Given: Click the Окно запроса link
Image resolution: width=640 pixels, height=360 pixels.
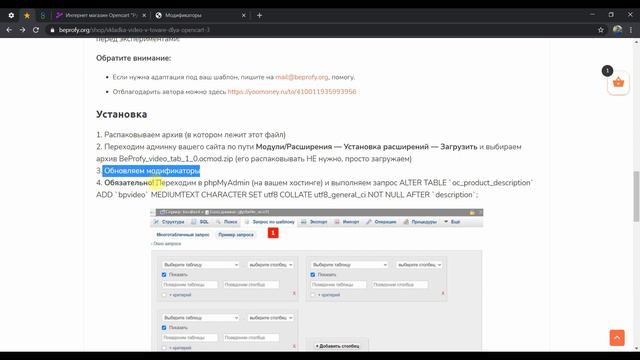Looking at the screenshot, I should (x=166, y=244).
